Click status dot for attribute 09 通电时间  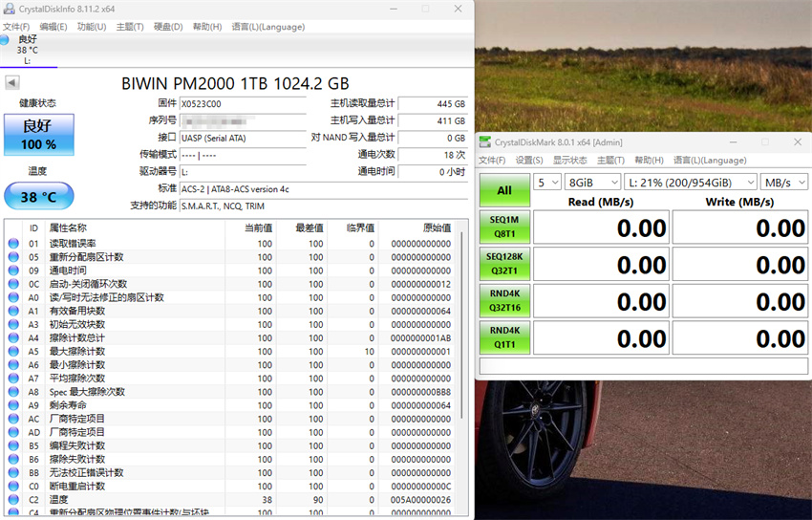click(x=13, y=271)
